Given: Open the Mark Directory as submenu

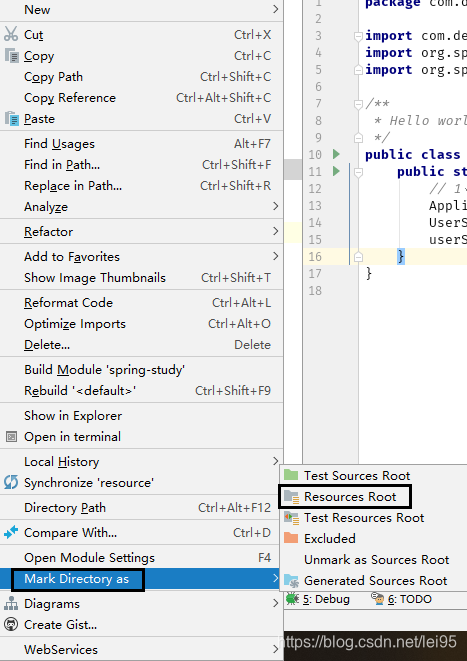Looking at the screenshot, I should (x=142, y=579).
